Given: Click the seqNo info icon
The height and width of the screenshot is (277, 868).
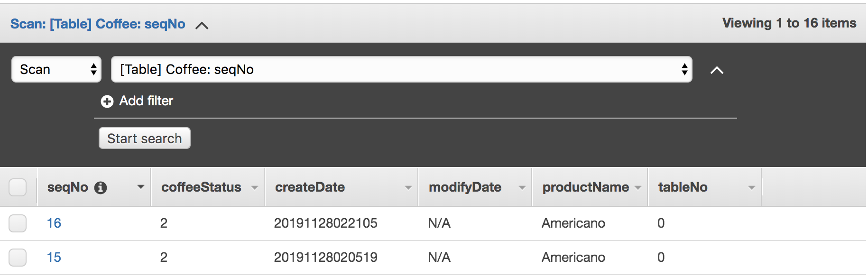Looking at the screenshot, I should [x=101, y=188].
